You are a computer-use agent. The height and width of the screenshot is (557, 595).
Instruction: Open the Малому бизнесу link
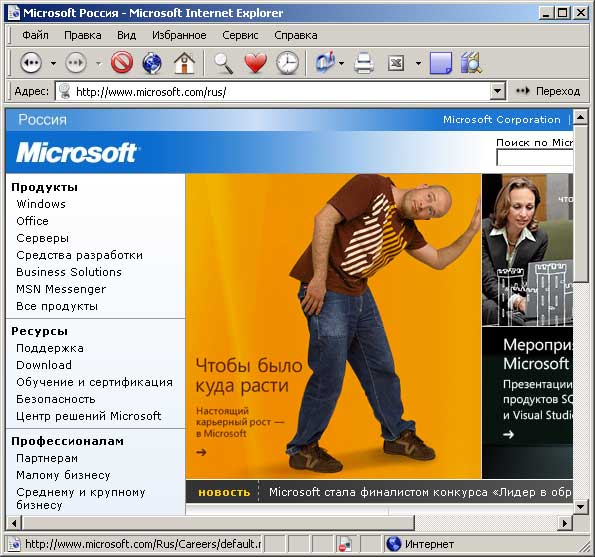tap(63, 475)
